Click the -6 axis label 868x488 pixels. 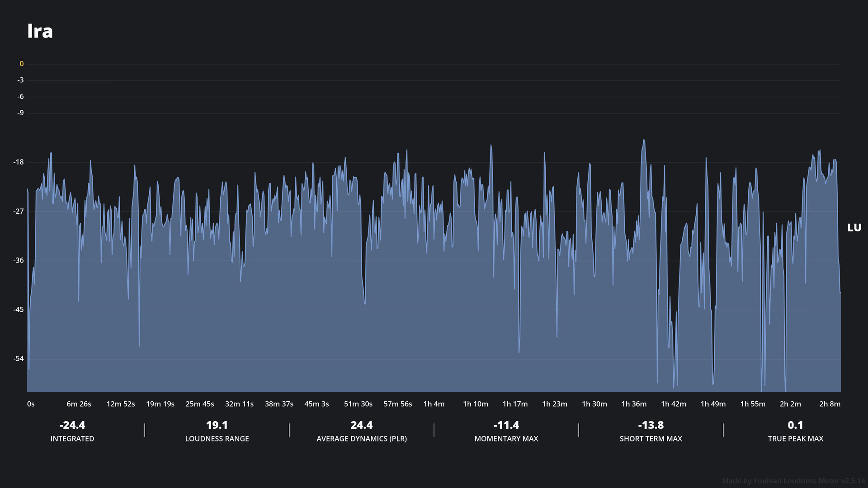pyautogui.click(x=20, y=96)
